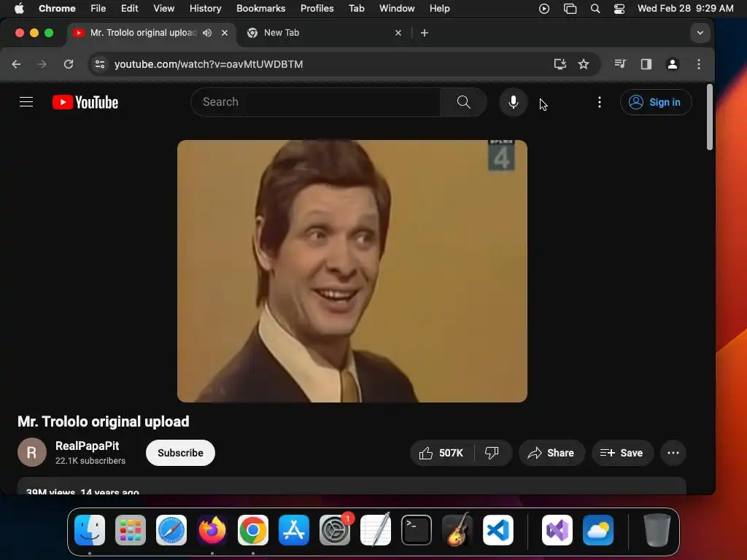Open System Settings from the Dock
This screenshot has width=747, height=560.
pos(335,530)
